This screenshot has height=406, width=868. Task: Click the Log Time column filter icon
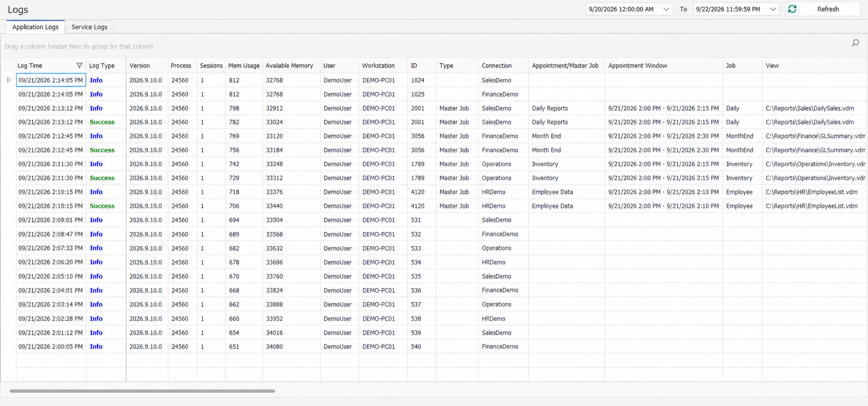coord(79,66)
